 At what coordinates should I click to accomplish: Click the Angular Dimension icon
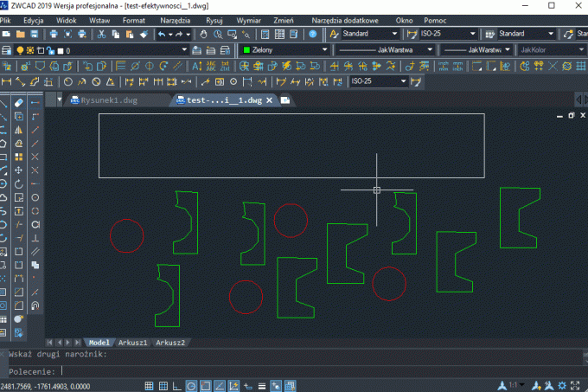111,81
